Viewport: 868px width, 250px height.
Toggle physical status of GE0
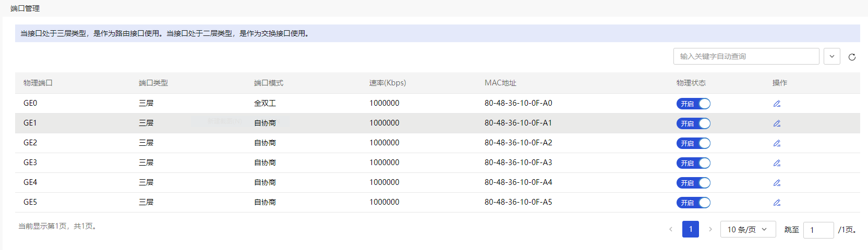click(693, 104)
